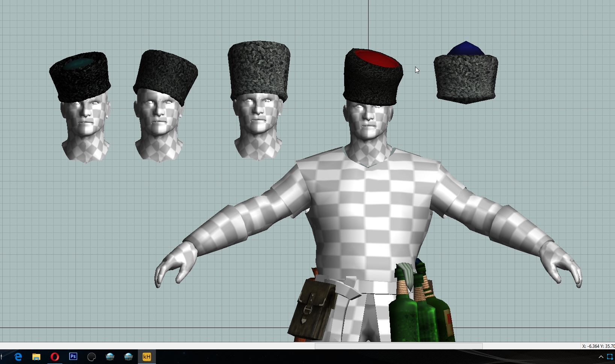This screenshot has width=615, height=364.
Task: Open File Explorer from the taskbar
Action: pyautogui.click(x=36, y=356)
